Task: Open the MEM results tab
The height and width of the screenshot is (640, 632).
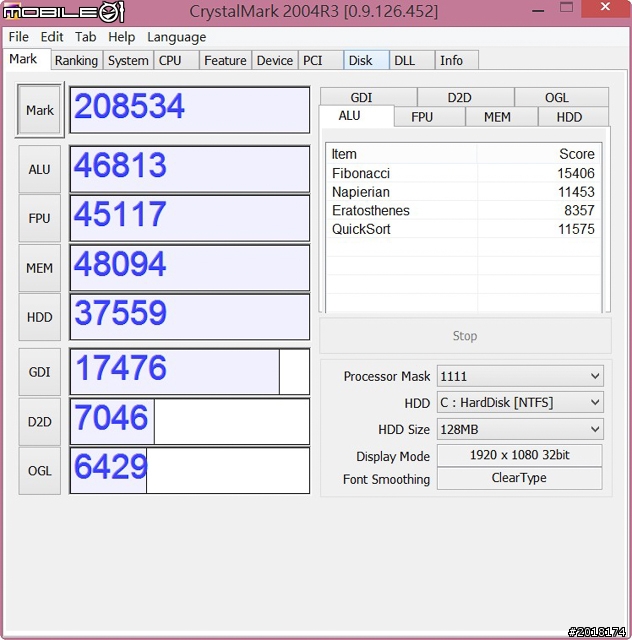Action: [x=502, y=117]
